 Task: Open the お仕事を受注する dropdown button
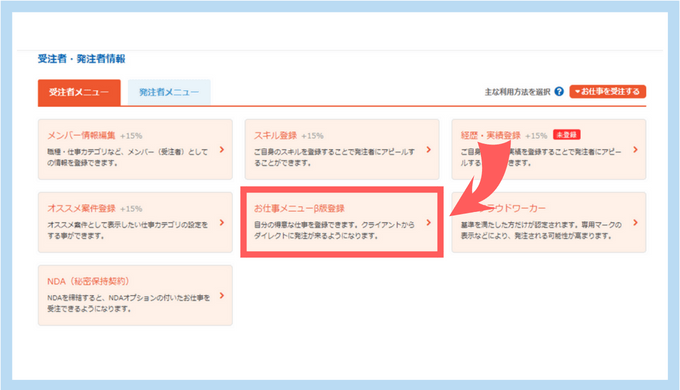point(608,92)
